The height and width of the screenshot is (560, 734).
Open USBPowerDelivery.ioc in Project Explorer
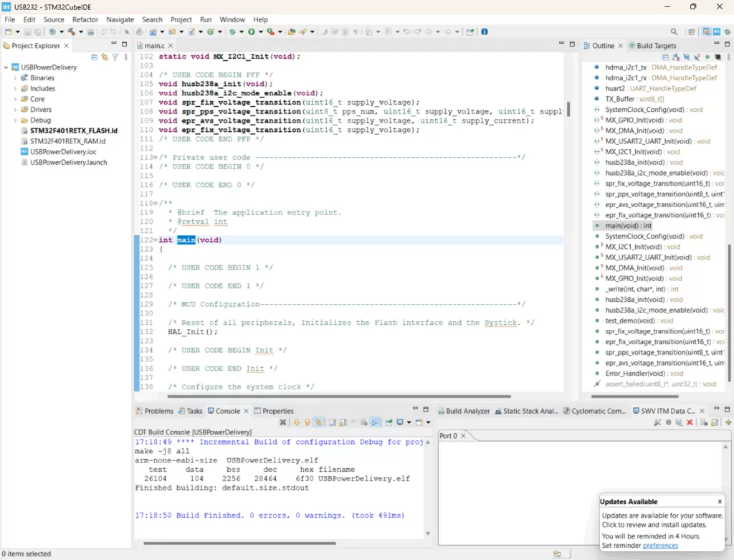coord(63,152)
